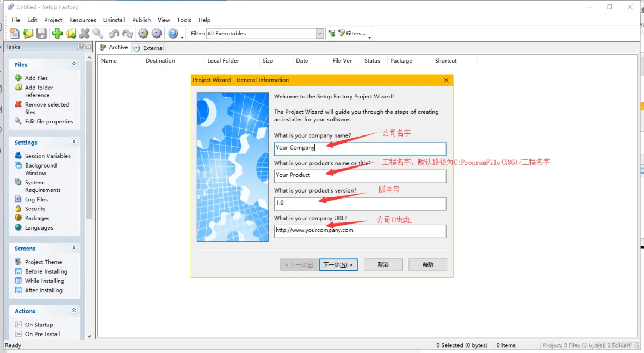Screen dimensions: 644x353
Task: Switch to the Archive tab
Action: click(x=114, y=47)
